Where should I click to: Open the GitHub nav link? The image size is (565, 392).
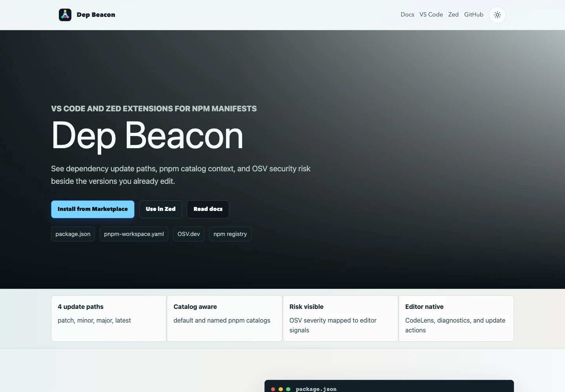(x=474, y=15)
